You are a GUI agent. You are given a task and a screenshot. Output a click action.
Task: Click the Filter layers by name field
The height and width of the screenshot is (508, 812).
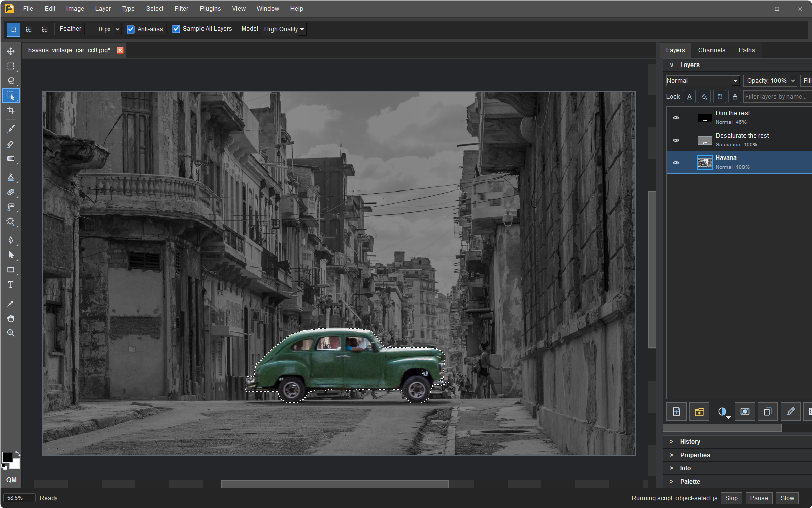[x=777, y=97]
